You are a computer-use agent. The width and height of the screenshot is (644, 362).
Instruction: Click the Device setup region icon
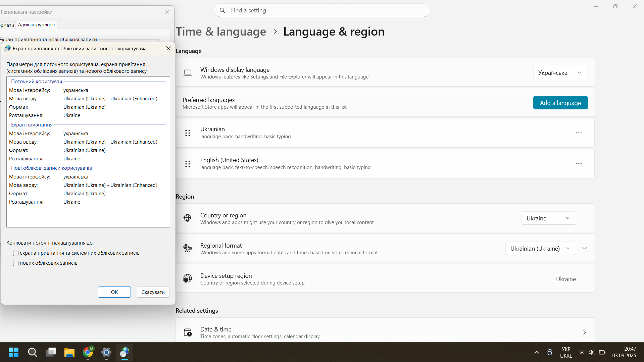coord(188,278)
